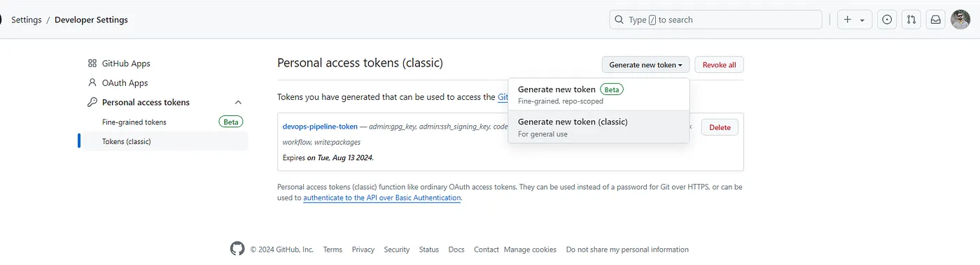Open the Status footer link
Viewport: 980px width, 265px height.
pos(429,250)
